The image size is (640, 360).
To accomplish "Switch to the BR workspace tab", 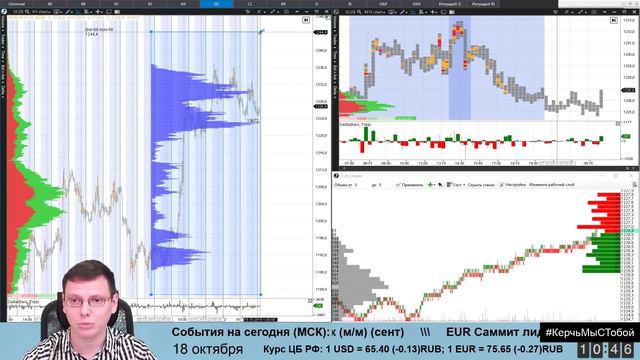I will 283,4.
